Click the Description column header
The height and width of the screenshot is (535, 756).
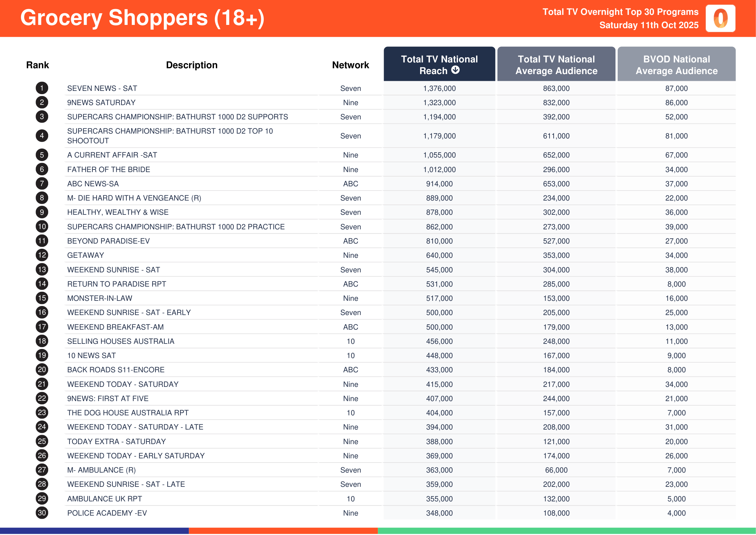pyautogui.click(x=192, y=65)
